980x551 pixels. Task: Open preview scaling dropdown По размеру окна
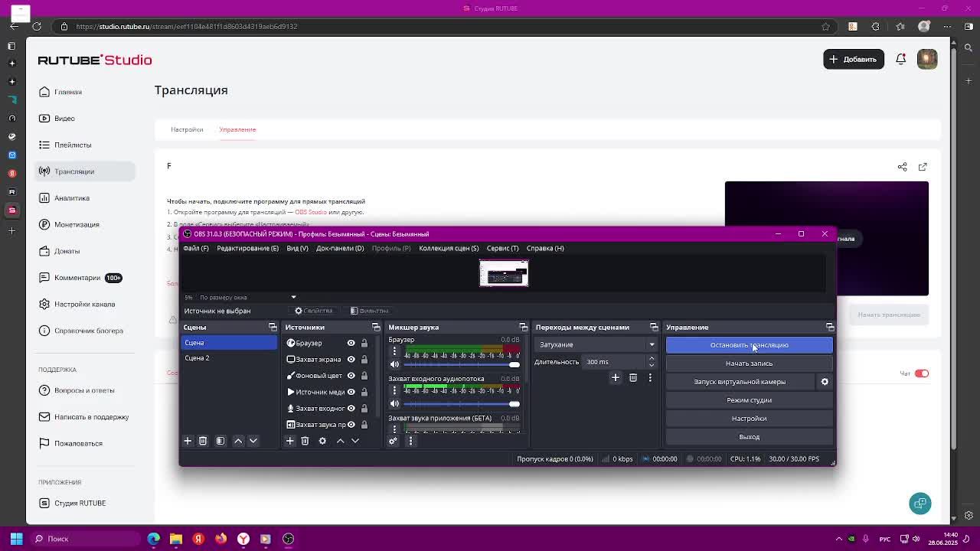coord(247,297)
